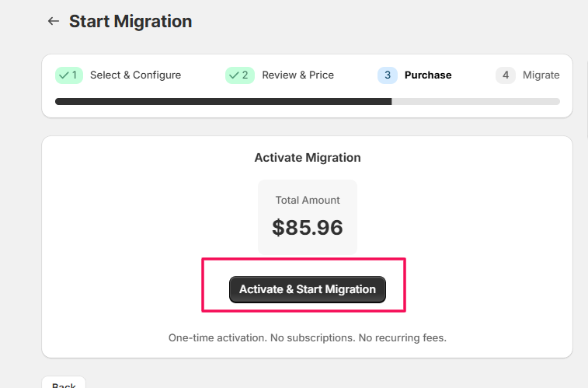This screenshot has width=588, height=388.
Task: Click the step 1 green checkmark badge
Action: (x=68, y=75)
